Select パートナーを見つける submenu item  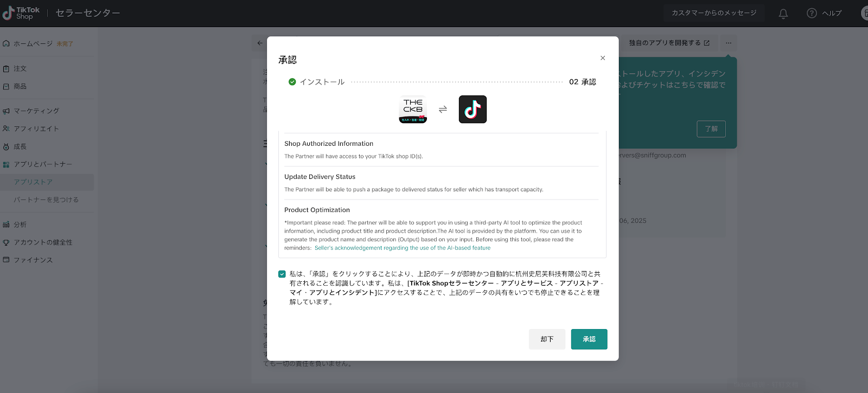click(x=46, y=200)
